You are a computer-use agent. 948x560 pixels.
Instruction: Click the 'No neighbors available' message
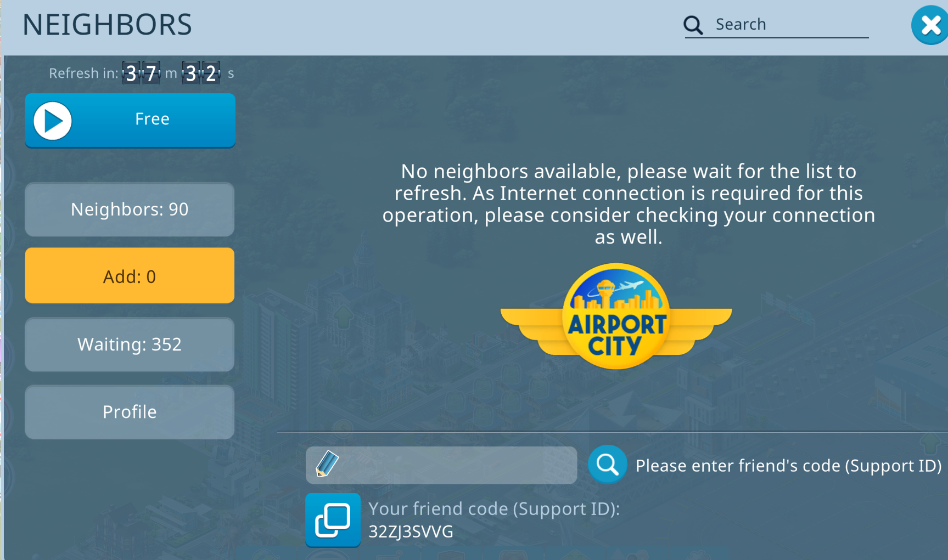coord(629,204)
